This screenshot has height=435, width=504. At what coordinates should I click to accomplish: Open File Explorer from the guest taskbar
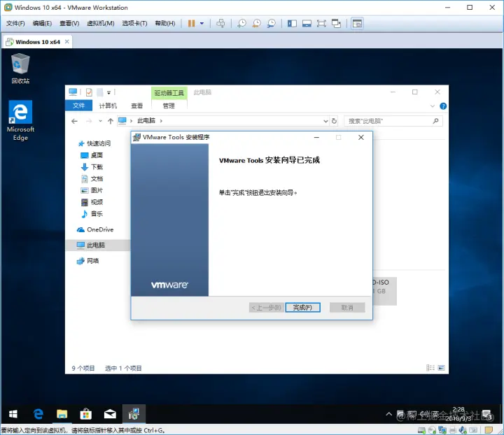[x=62, y=414]
